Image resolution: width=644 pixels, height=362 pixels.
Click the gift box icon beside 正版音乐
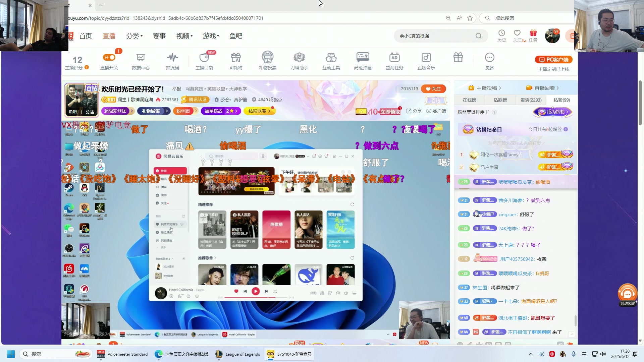tap(458, 57)
